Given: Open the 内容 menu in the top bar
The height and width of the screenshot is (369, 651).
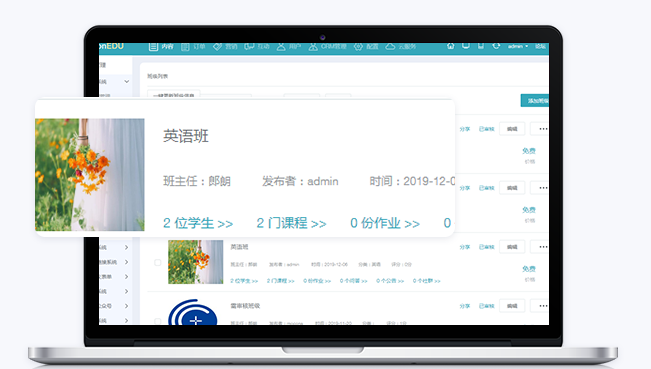Looking at the screenshot, I should coord(161,46).
